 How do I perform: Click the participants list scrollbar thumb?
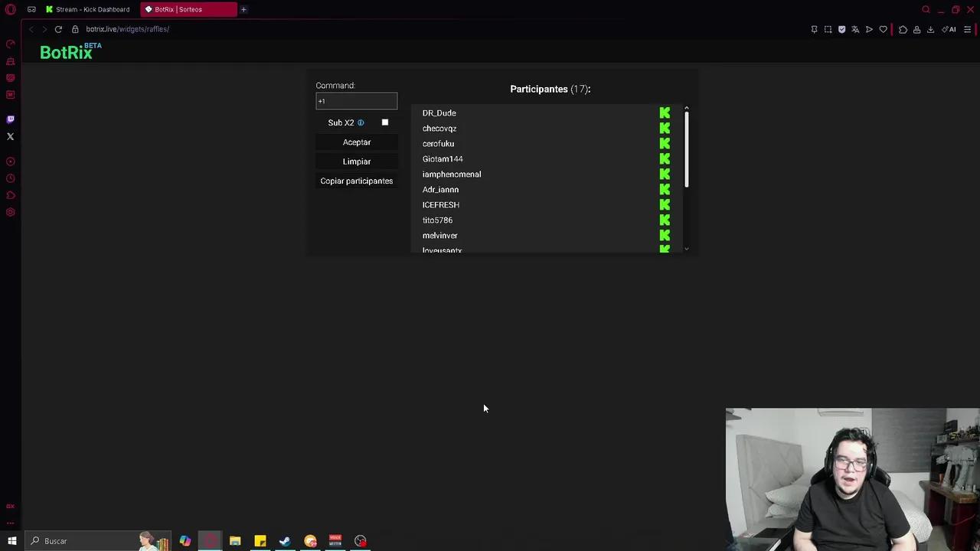point(687,149)
